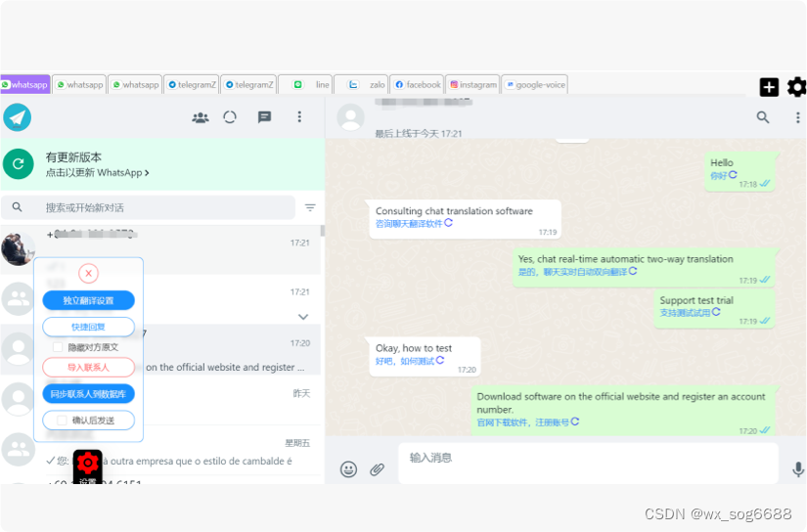Open the first chat with photo avatar
The height and width of the screenshot is (532, 807).
click(x=160, y=249)
